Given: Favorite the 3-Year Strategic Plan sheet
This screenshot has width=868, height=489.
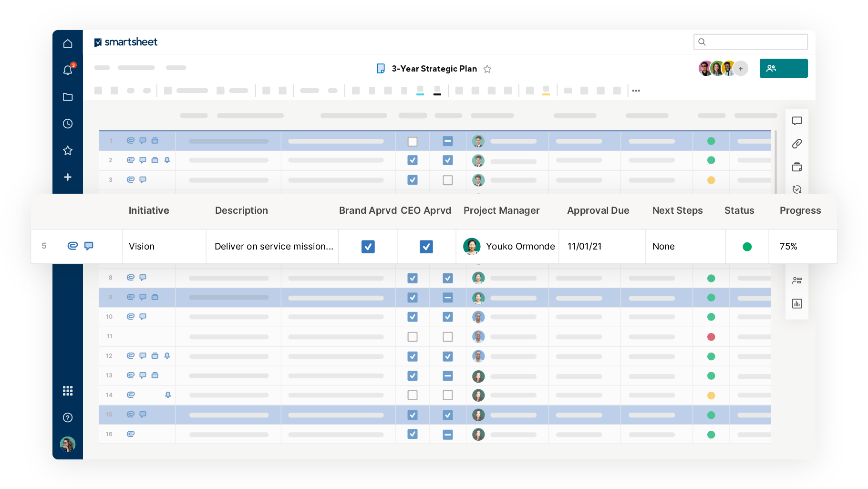Looking at the screenshot, I should 487,69.
